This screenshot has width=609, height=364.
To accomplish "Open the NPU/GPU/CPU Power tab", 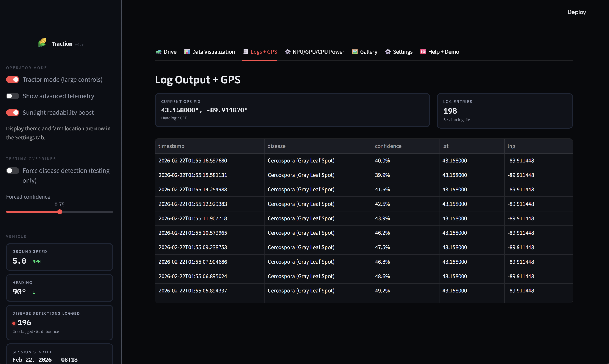I will tap(318, 52).
